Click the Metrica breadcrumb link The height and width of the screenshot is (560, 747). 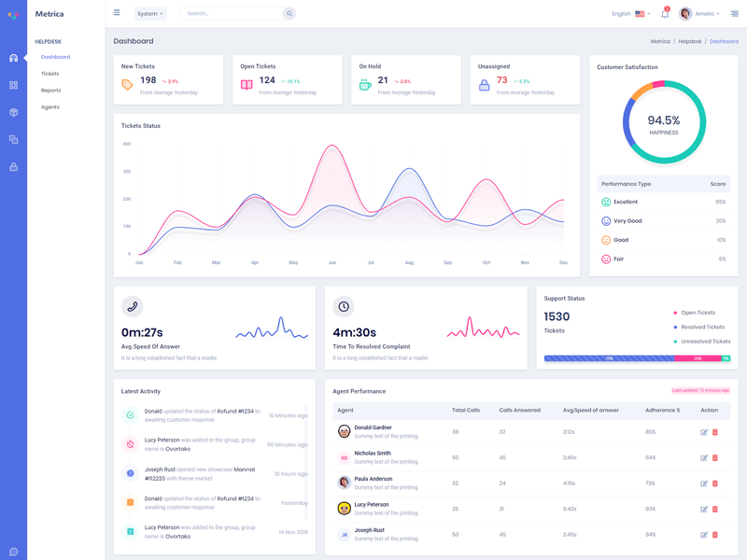pos(660,42)
